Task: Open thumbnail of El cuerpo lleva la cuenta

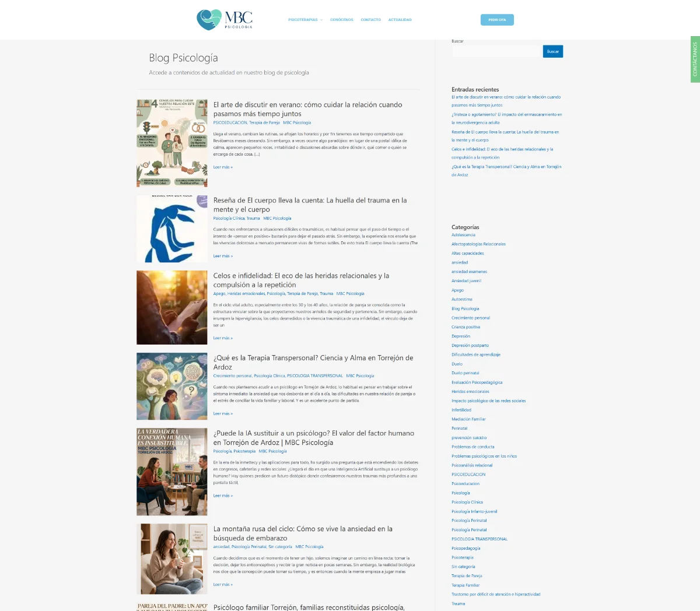Action: point(172,229)
